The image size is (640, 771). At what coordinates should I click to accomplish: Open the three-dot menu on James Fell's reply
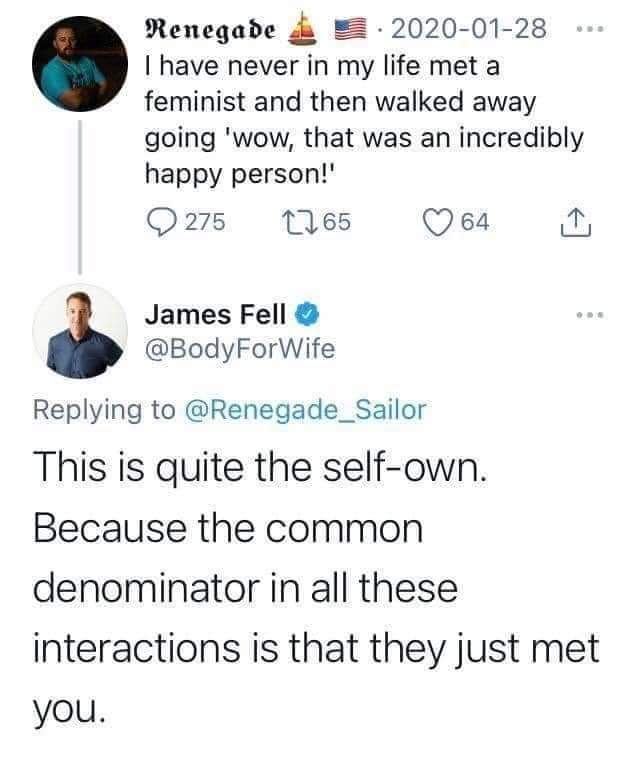(590, 314)
